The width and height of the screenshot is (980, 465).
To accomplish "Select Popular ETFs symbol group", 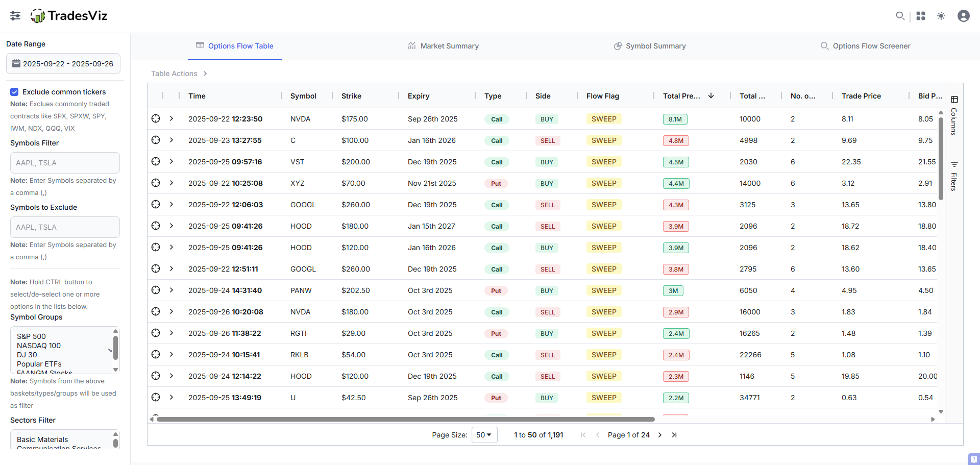I will click(x=39, y=364).
